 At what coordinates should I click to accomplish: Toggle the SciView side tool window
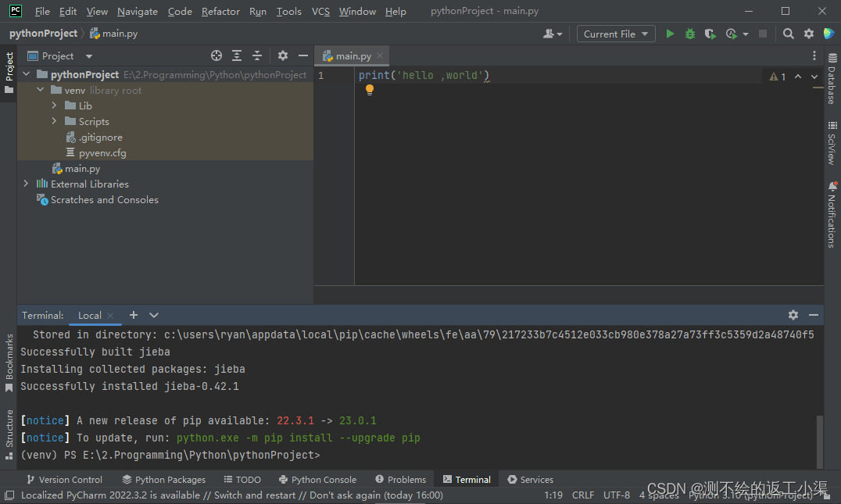(832, 143)
